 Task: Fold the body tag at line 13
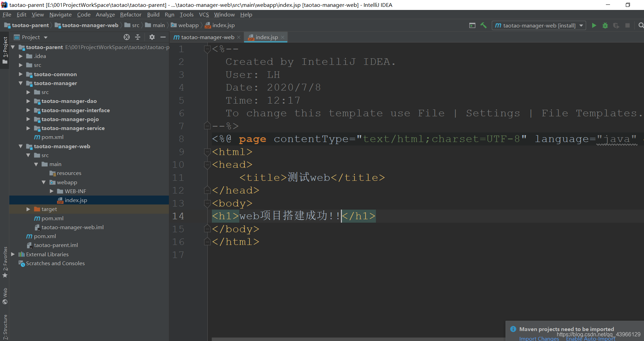207,203
